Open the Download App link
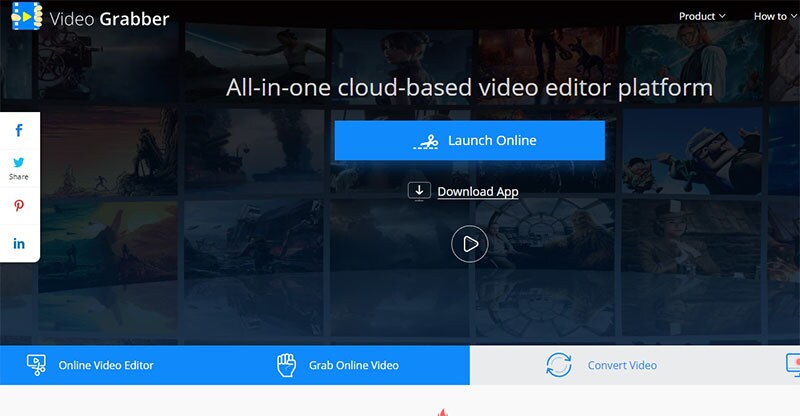Screen dimensions: 800x416 click(x=478, y=191)
